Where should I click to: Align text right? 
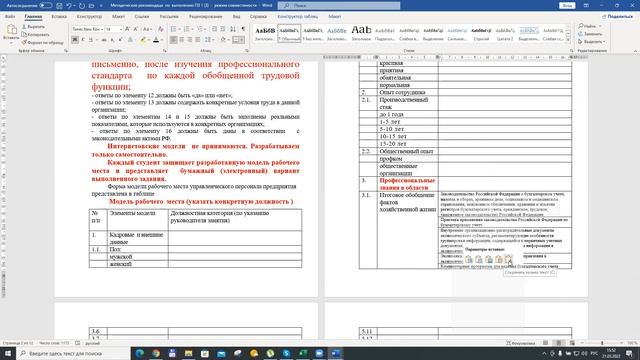click(x=190, y=40)
